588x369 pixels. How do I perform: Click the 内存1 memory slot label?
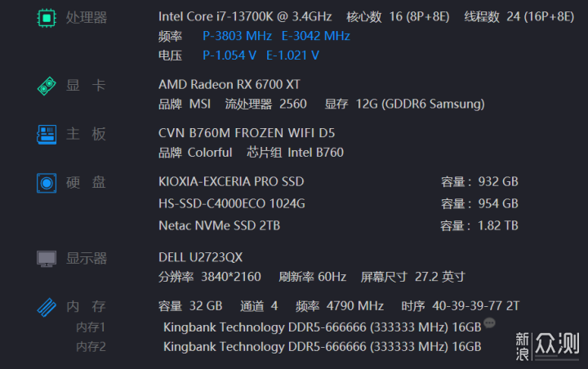(91, 327)
